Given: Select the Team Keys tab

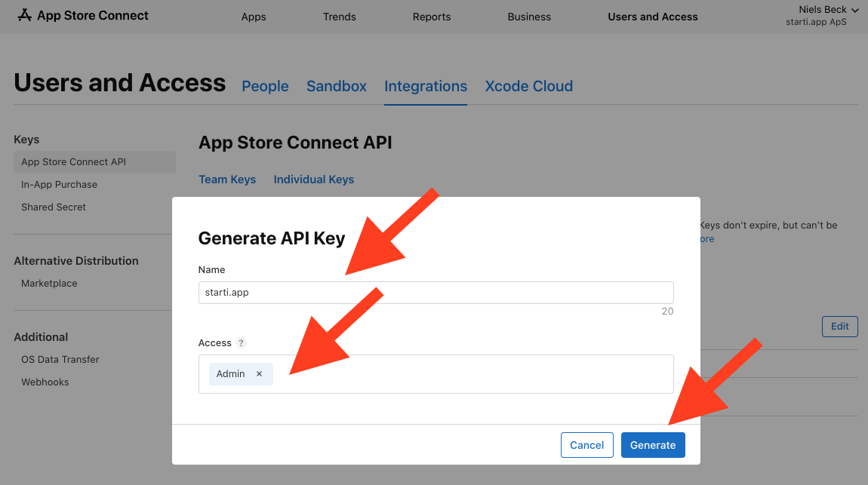Looking at the screenshot, I should tap(227, 180).
